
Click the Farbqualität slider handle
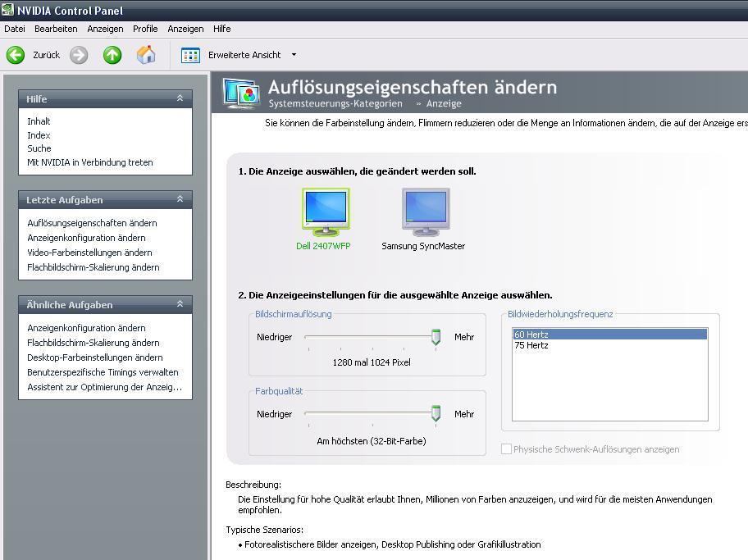point(436,413)
